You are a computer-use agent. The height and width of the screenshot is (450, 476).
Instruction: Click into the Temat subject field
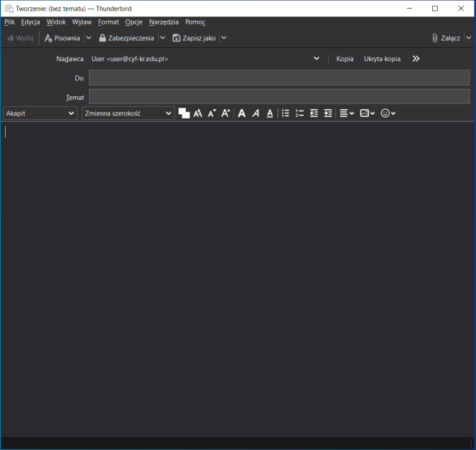279,97
